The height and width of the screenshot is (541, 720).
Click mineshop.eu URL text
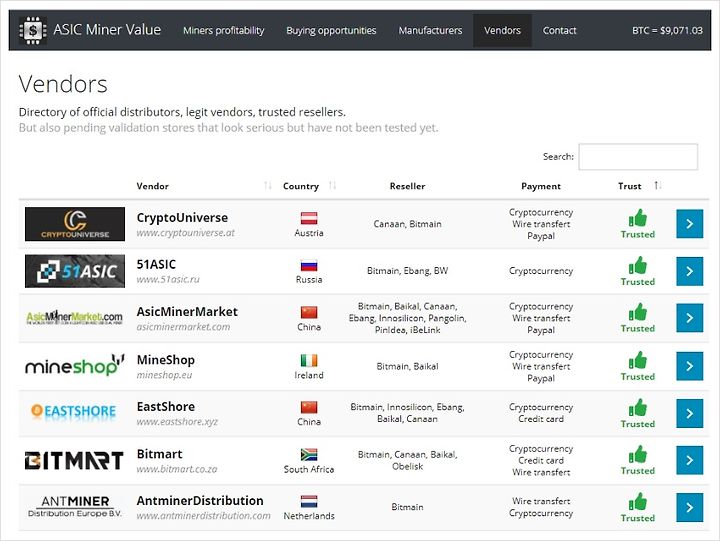(x=164, y=375)
